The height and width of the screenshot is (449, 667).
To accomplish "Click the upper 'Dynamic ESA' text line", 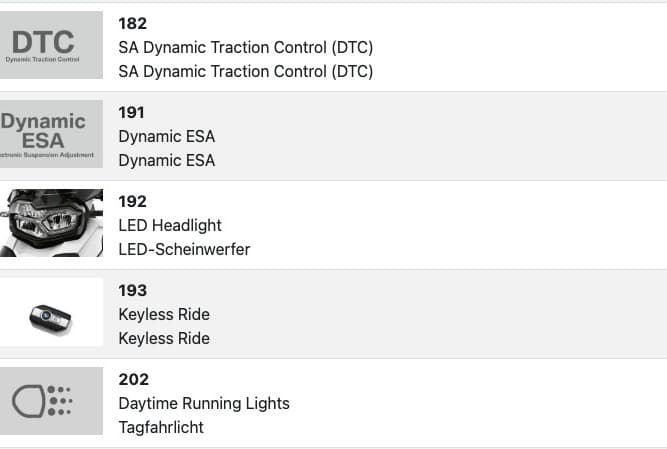I will click(x=166, y=136).
